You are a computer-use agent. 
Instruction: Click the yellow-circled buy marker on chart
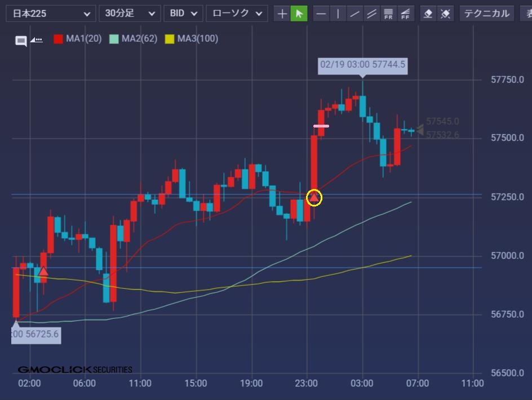pos(314,197)
